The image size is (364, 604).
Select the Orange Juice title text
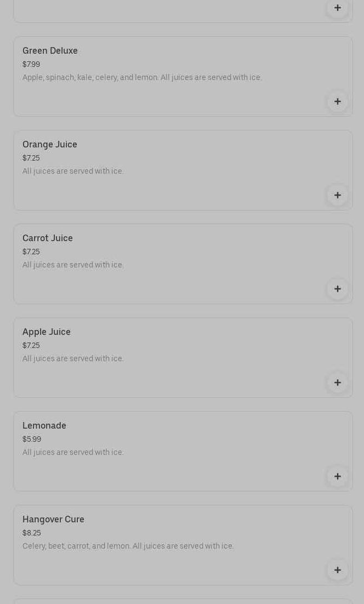[x=50, y=144]
